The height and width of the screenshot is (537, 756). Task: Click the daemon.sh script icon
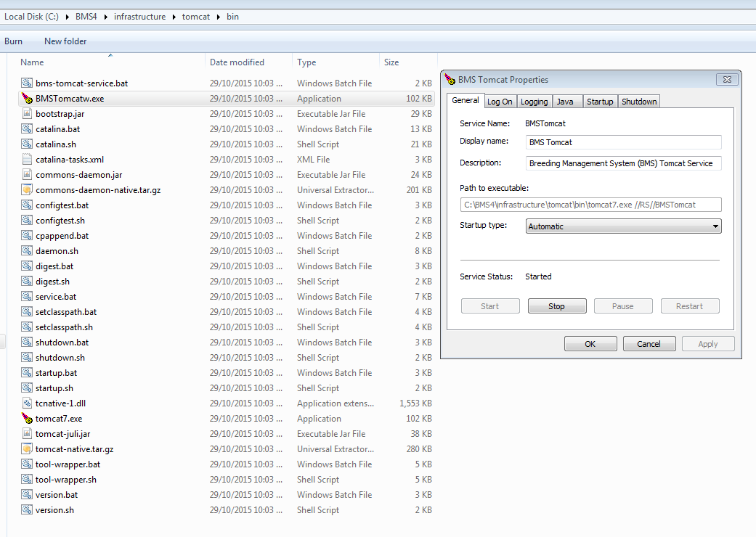(x=27, y=251)
